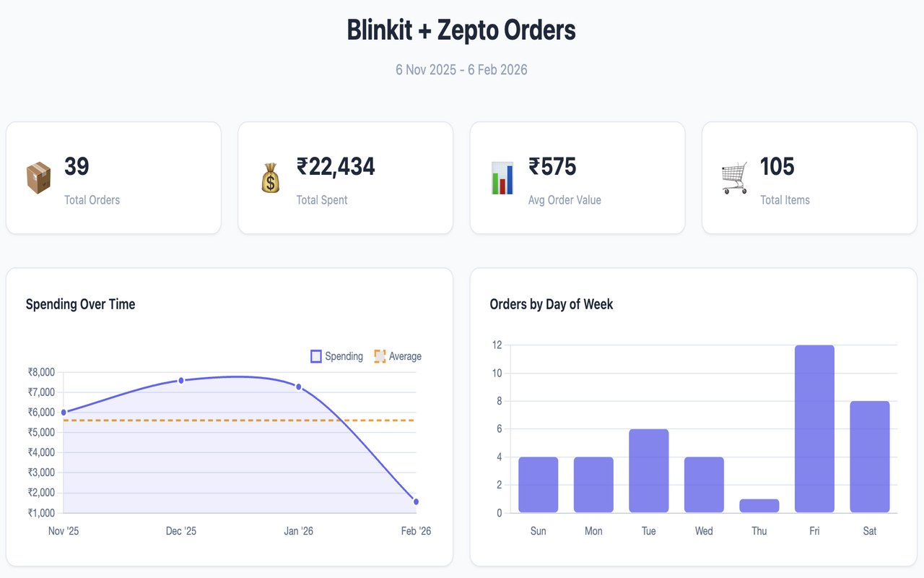Click the date range text under the title
This screenshot has width=924, height=578.
pos(461,70)
